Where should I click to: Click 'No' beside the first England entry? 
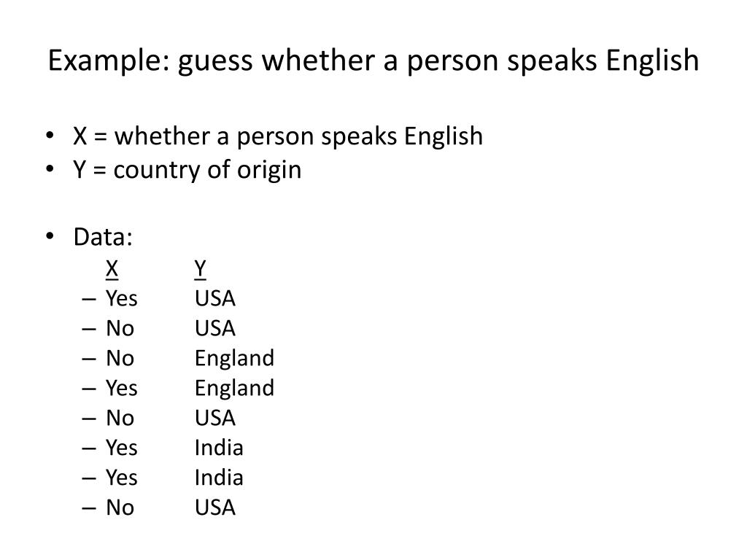point(120,359)
